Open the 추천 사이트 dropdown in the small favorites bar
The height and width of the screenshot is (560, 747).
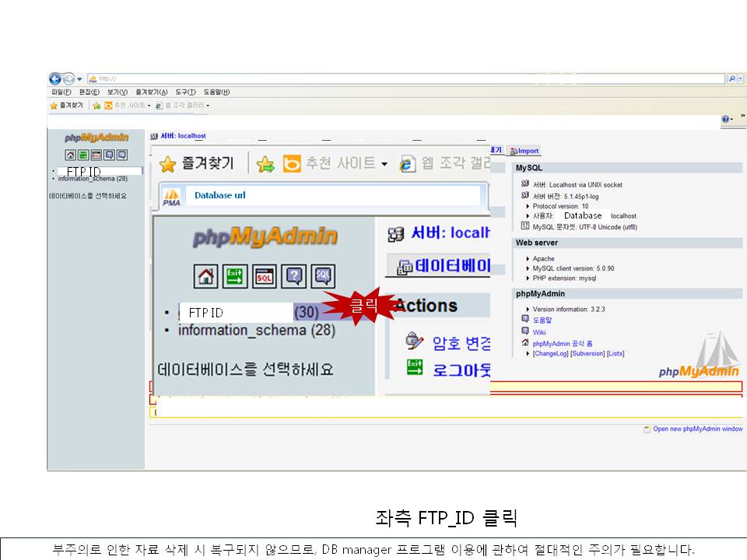click(x=149, y=105)
